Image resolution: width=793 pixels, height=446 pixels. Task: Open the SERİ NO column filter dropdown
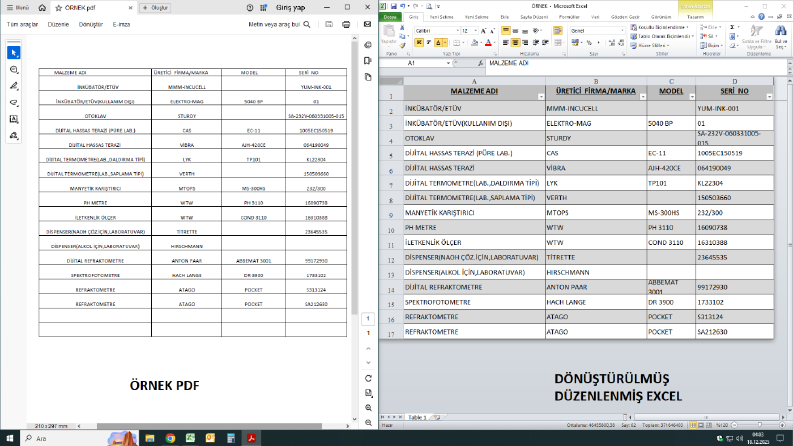[x=769, y=97]
